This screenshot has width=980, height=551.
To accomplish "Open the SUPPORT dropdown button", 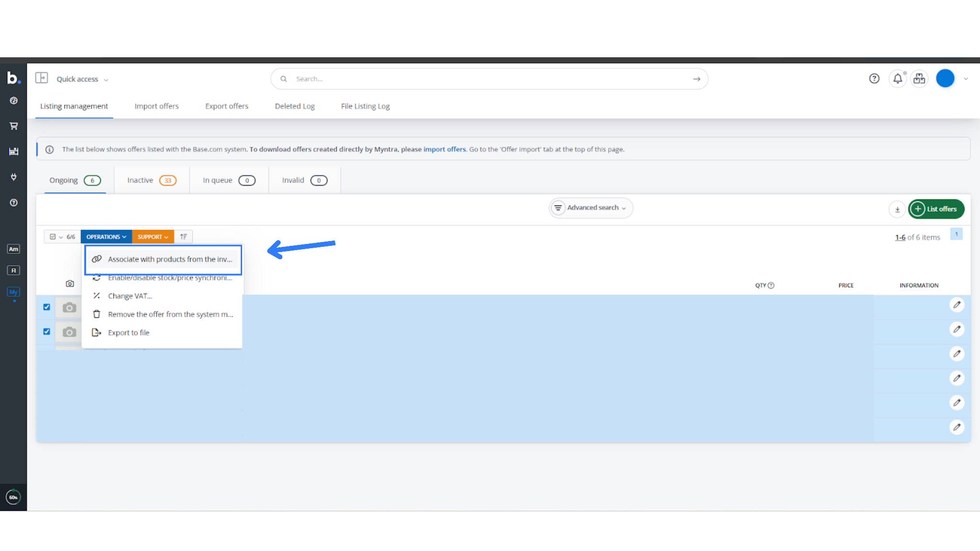I will 153,237.
